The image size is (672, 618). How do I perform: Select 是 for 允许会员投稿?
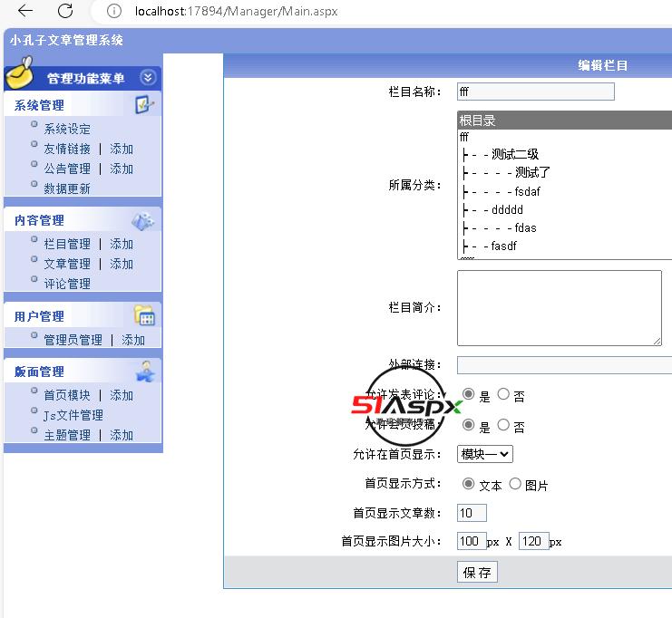click(469, 425)
